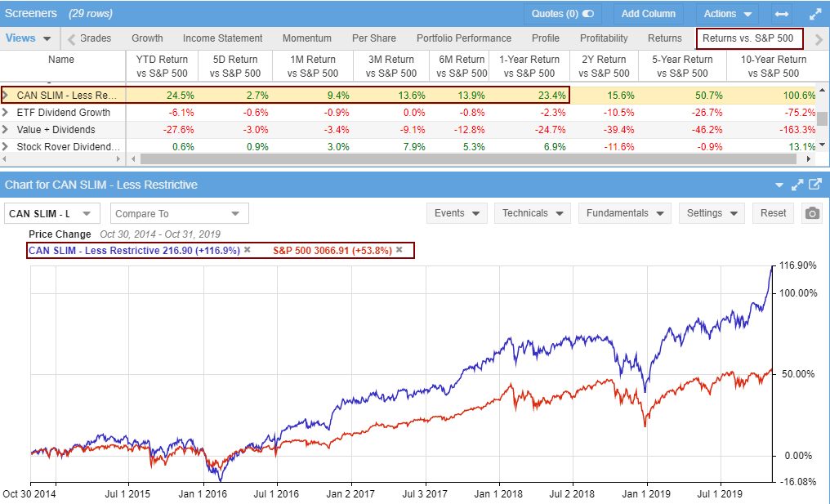Switch to the Momentum tab
Viewport: 830px width, 504px height.
click(306, 38)
